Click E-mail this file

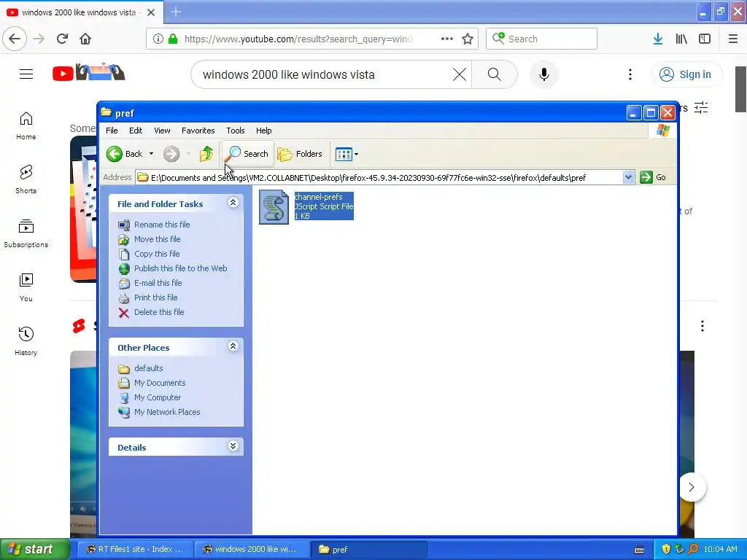[x=158, y=283]
